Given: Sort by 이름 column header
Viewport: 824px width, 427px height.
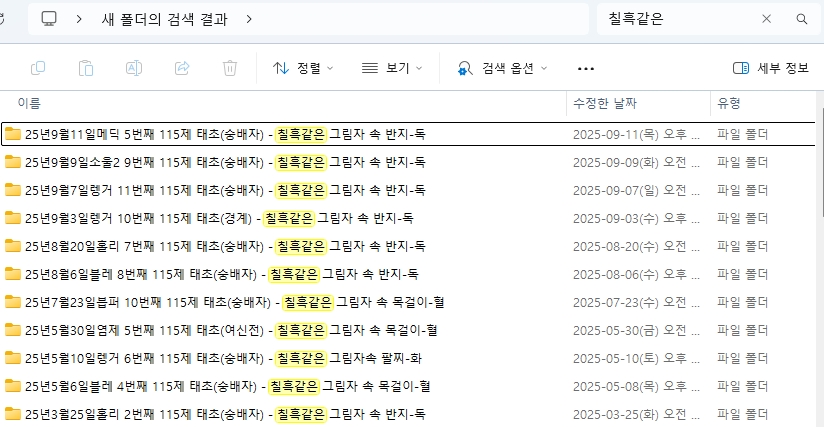Looking at the screenshot, I should point(30,103).
